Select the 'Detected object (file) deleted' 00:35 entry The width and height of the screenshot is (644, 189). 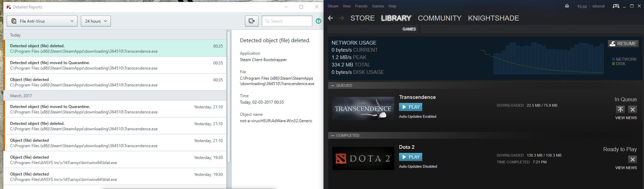point(115,48)
